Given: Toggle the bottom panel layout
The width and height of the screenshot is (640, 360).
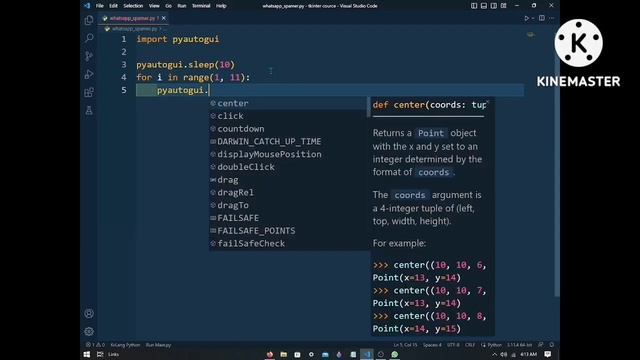Looking at the screenshot, I should point(484,6).
